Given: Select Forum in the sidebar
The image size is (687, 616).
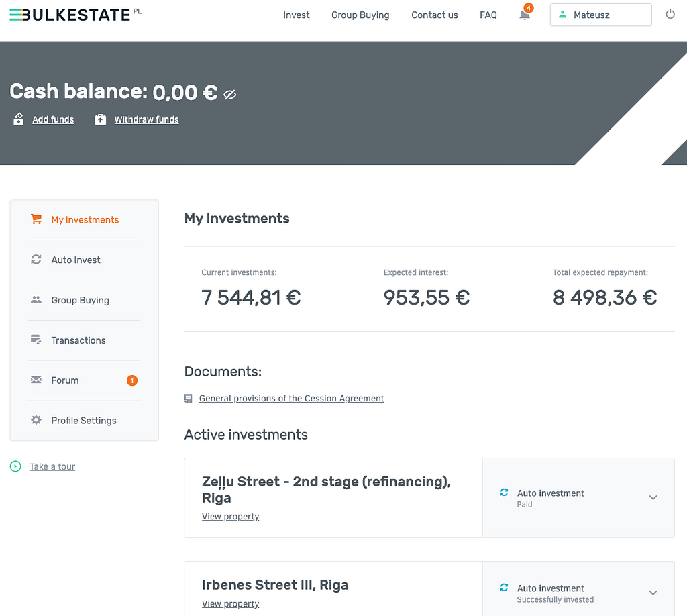Looking at the screenshot, I should click(x=65, y=380).
